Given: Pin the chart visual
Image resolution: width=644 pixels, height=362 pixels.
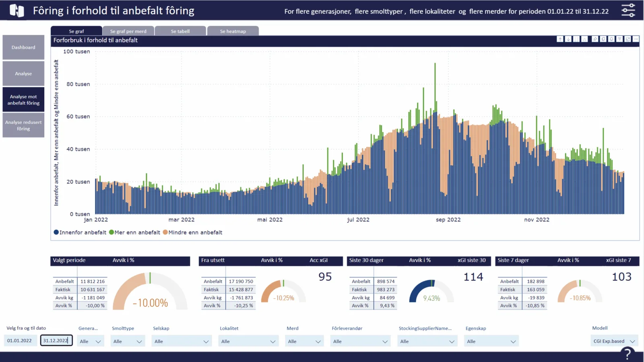Looking at the screenshot, I should coord(595,39).
